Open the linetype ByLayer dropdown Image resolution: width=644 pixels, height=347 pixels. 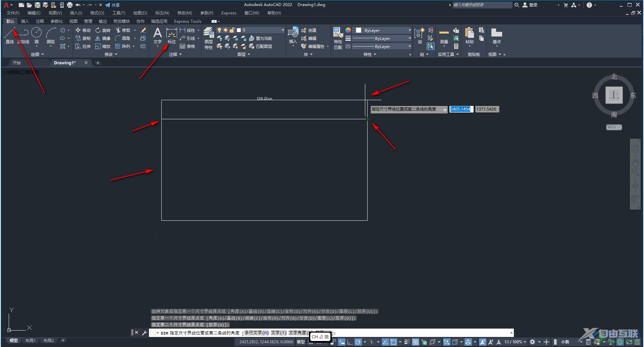382,46
